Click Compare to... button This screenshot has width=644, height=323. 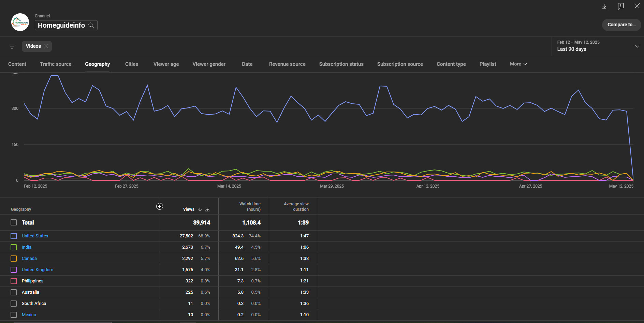[621, 25]
